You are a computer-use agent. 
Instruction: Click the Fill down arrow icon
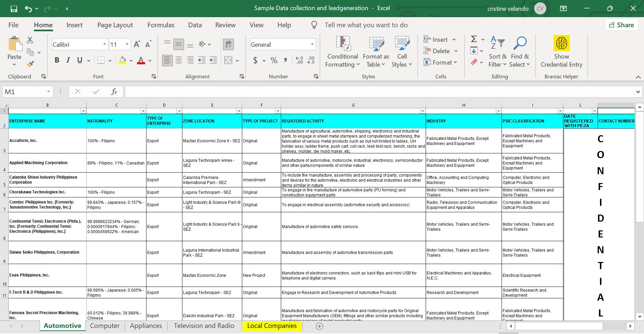(474, 51)
